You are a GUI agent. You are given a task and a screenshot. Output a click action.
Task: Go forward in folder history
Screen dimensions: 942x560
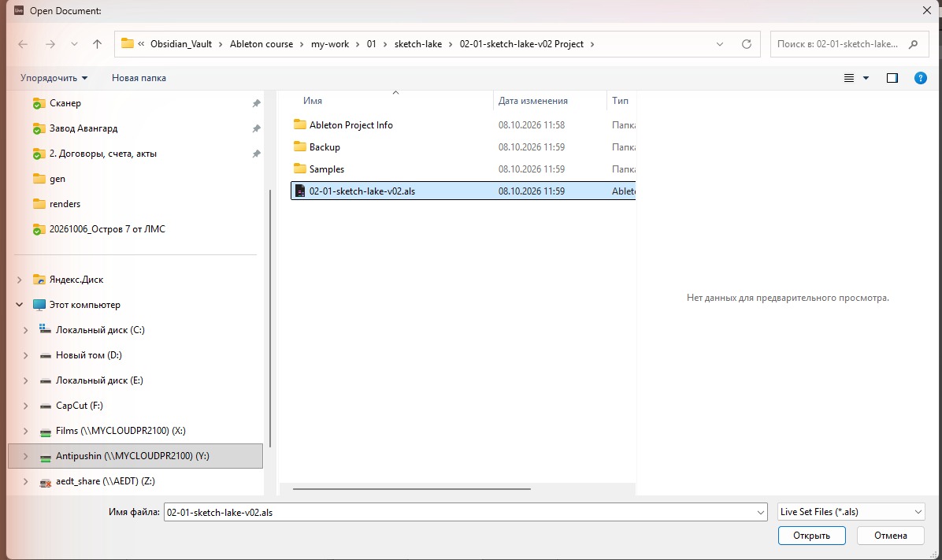click(x=50, y=44)
